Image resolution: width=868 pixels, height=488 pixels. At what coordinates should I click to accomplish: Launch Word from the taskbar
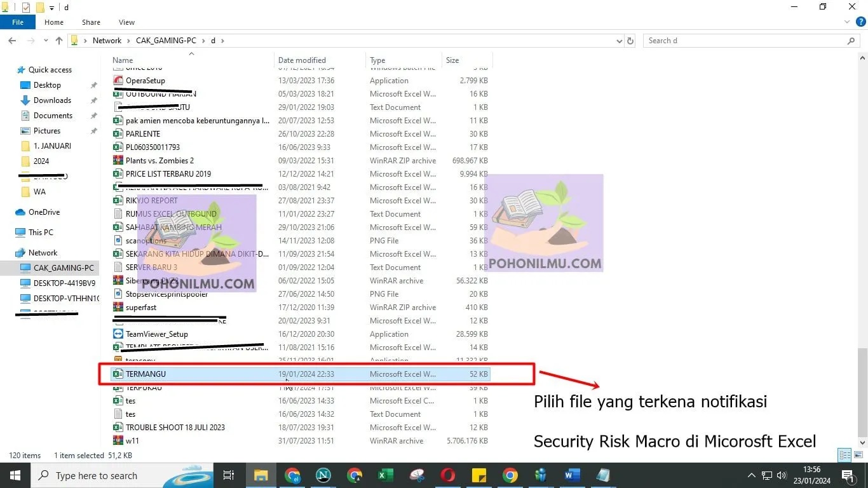coord(572,475)
